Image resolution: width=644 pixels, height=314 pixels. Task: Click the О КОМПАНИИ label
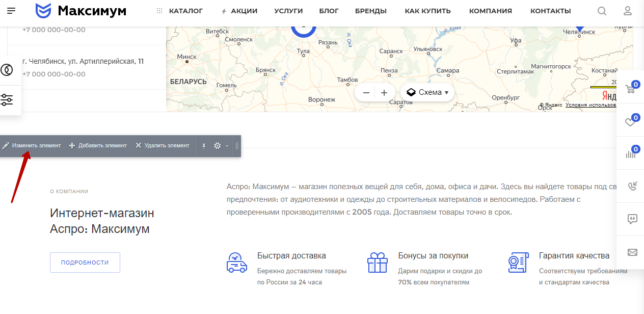(x=69, y=192)
